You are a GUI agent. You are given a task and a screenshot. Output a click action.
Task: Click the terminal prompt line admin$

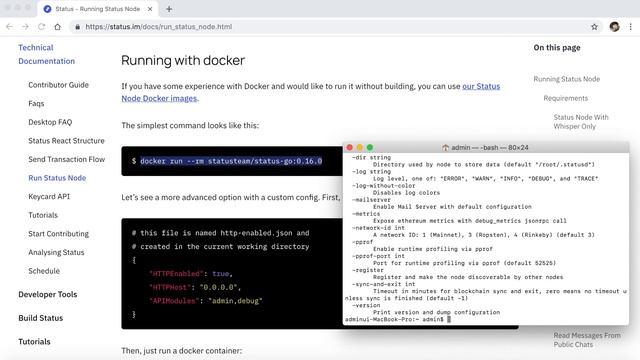coord(398,319)
